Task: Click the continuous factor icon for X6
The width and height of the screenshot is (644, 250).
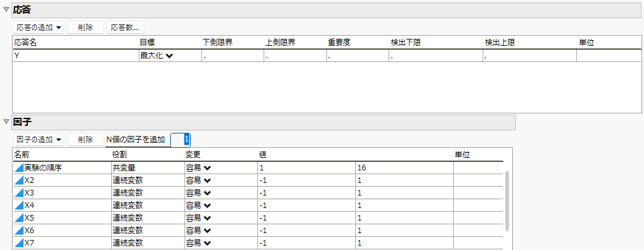Action: (19, 231)
